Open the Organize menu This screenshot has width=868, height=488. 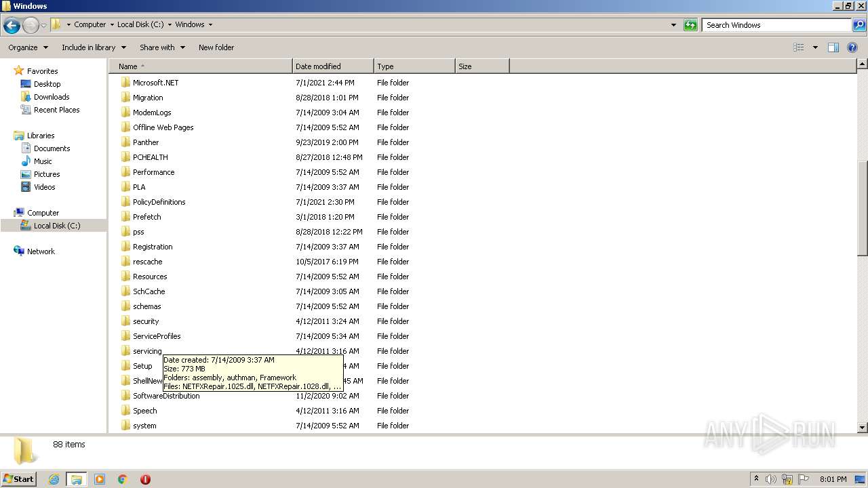(28, 47)
